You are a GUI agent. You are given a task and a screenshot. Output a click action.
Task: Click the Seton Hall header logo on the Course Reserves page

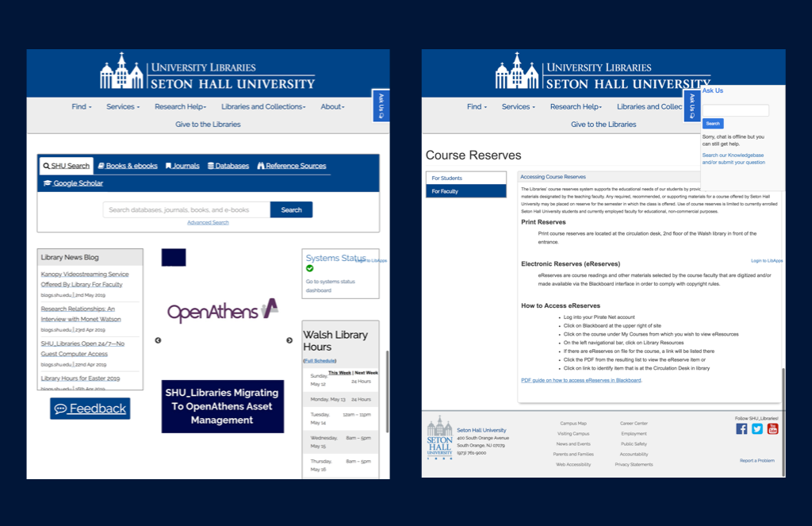[603, 71]
